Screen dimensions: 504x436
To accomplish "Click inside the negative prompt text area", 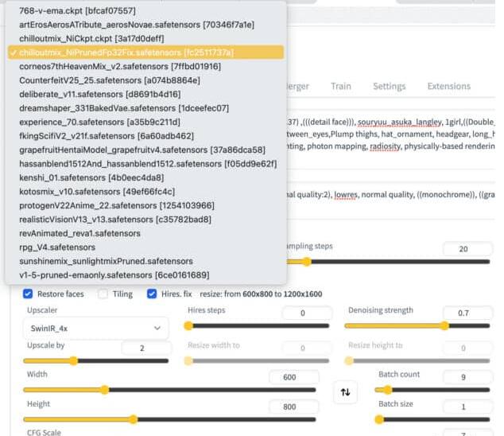I will pos(390,200).
